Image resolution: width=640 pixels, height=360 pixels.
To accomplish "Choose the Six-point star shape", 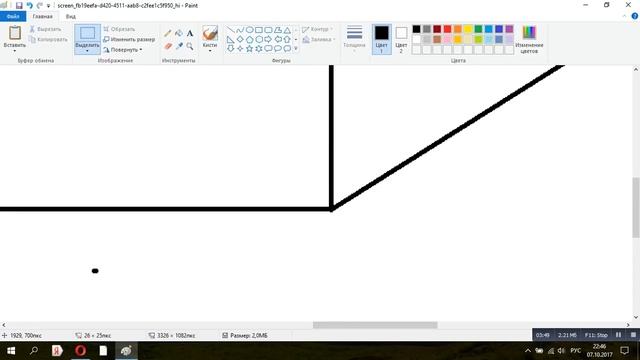I will (259, 49).
